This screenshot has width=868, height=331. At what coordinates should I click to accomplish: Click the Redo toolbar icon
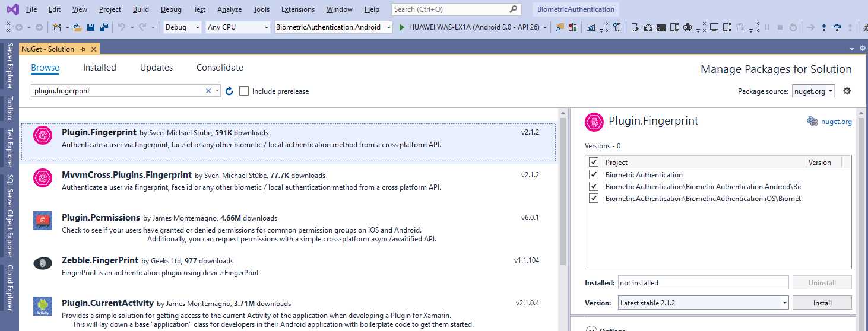tap(142, 27)
